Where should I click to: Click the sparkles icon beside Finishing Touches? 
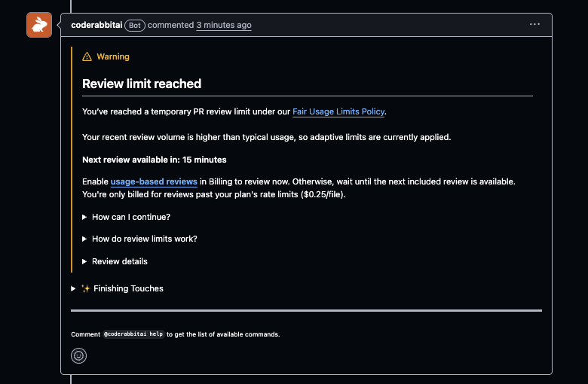point(85,288)
